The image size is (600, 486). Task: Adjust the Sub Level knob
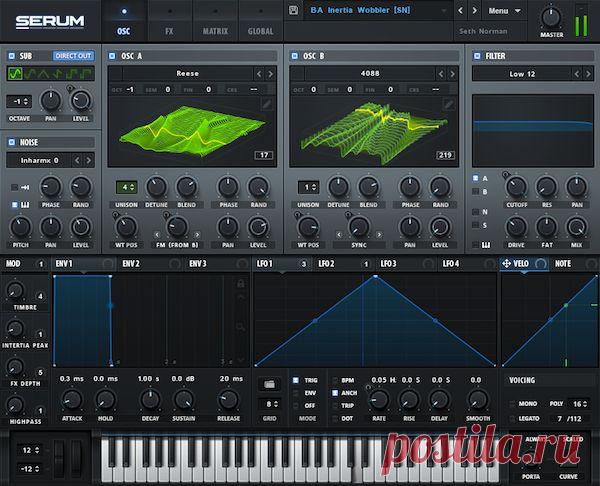pyautogui.click(x=81, y=101)
